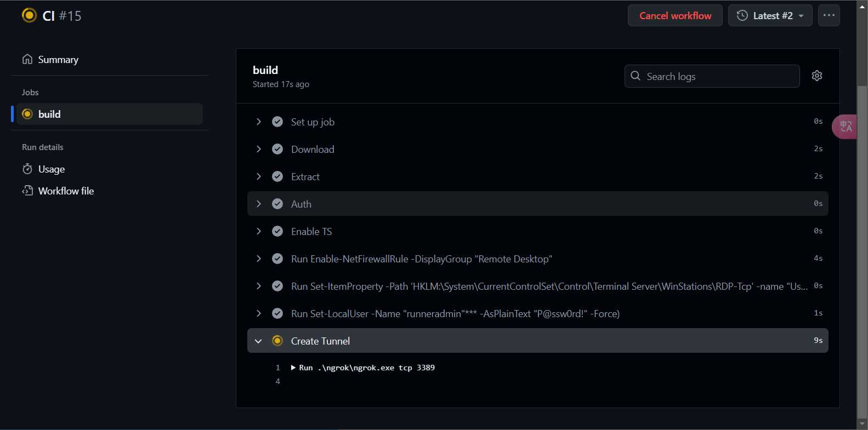Click the Set-ItemProperty step checkmark

[277, 286]
